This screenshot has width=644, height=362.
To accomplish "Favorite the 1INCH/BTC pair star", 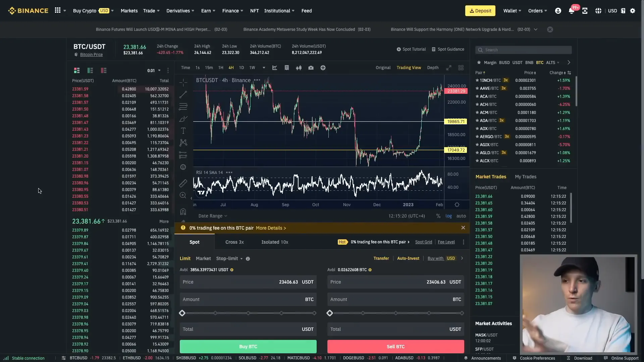I will pos(477,80).
